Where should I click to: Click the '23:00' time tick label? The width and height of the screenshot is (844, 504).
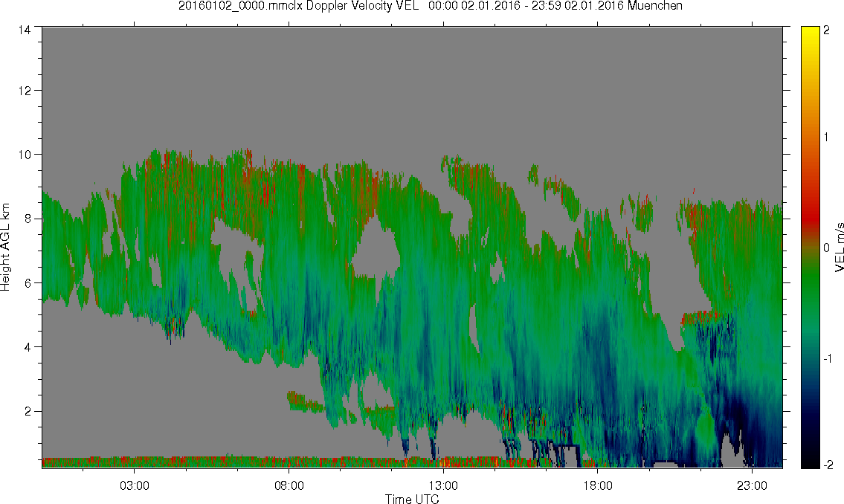tap(752, 485)
